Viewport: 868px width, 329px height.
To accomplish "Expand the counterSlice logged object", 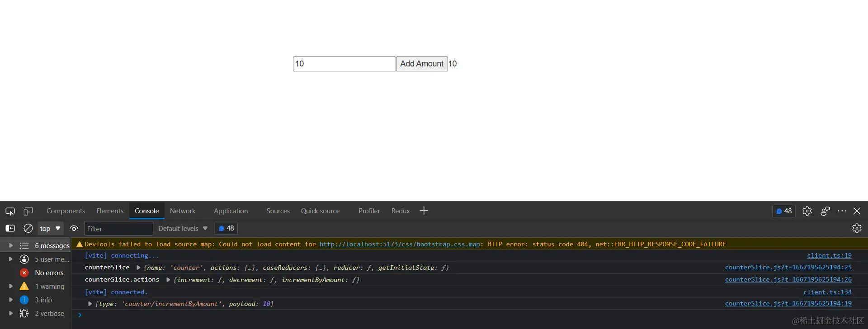I will coord(138,268).
